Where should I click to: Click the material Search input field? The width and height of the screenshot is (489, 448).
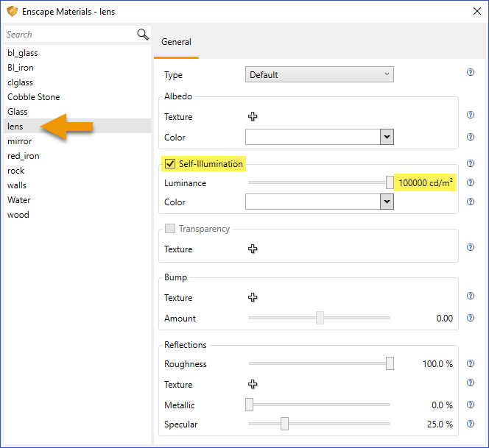70,35
